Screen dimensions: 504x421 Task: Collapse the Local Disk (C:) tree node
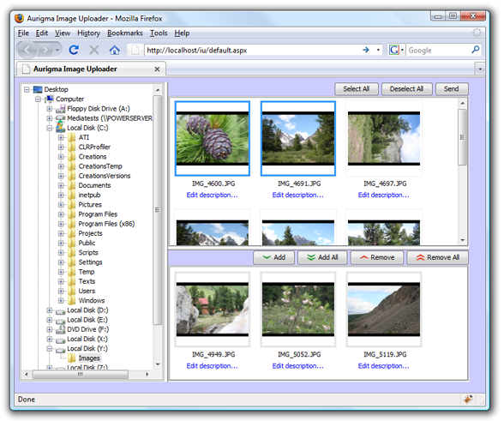(x=50, y=128)
